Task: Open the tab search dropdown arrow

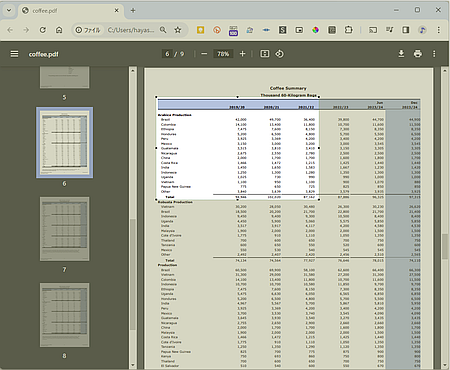Action: (9, 10)
